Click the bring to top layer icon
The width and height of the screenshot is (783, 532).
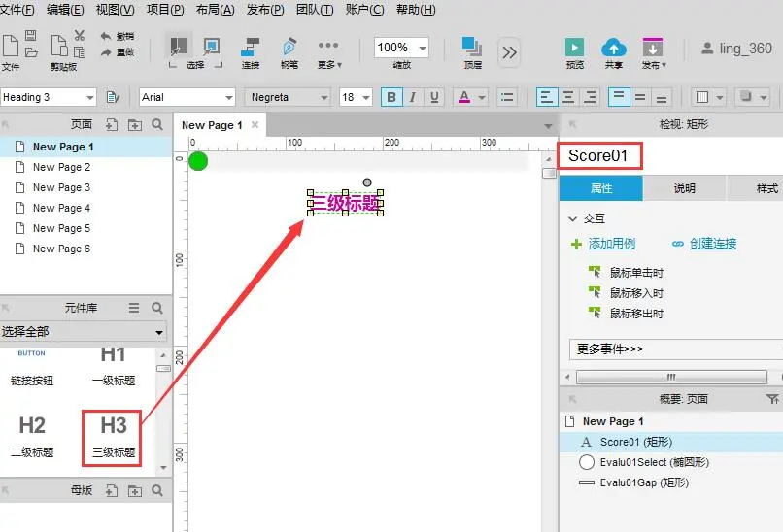[x=472, y=47]
